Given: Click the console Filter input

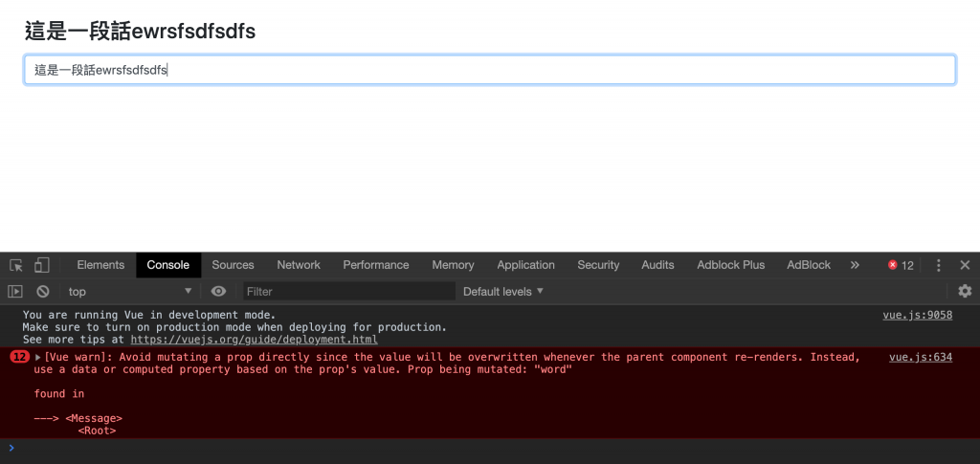Looking at the screenshot, I should point(349,292).
